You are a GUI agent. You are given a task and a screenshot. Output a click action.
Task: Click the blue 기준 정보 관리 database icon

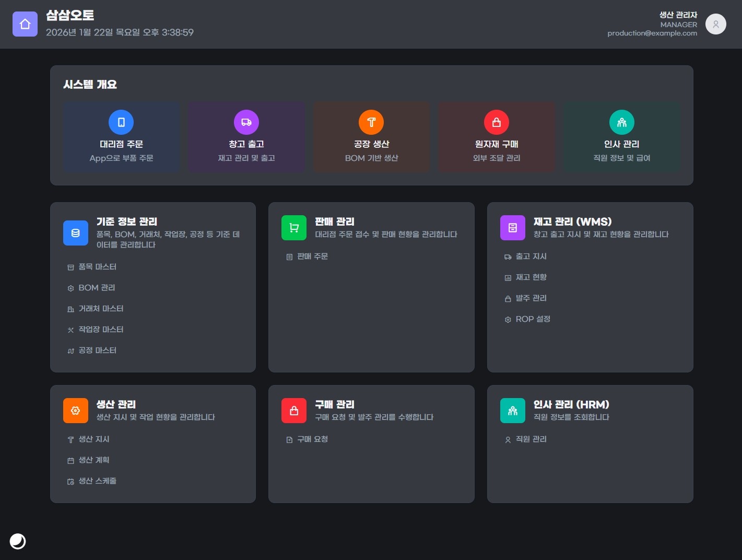click(76, 233)
